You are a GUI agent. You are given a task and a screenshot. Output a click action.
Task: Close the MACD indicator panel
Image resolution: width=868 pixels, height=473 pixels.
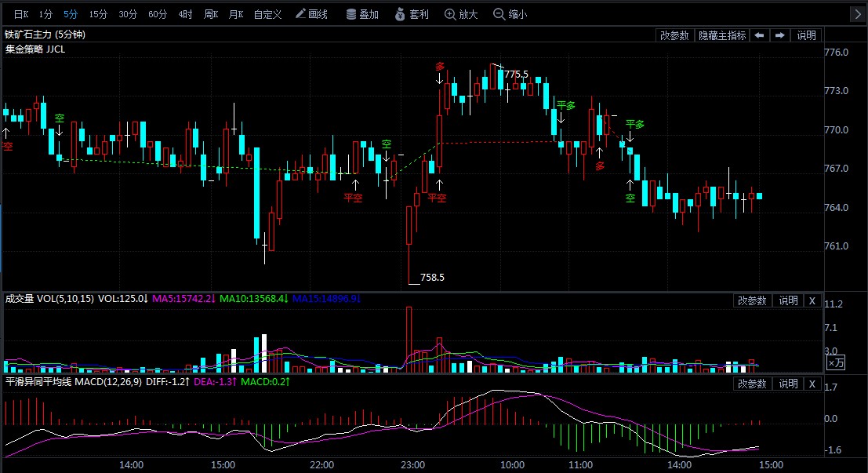812,384
